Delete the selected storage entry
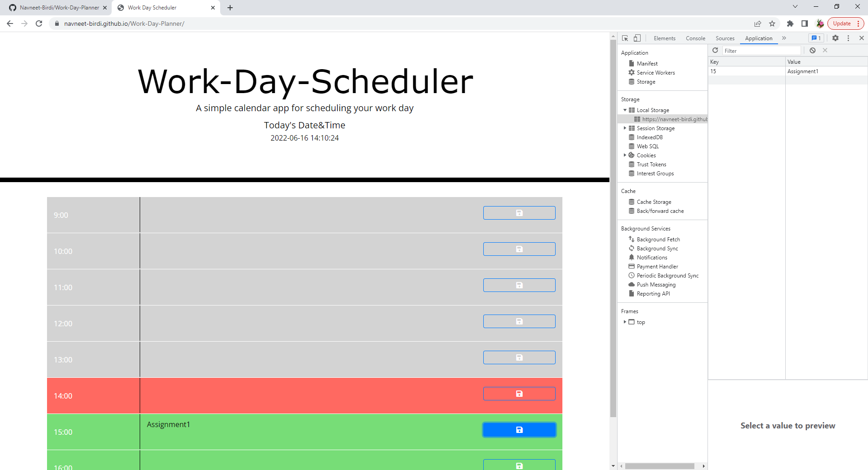Screen dimensions: 868x470 click(x=825, y=51)
